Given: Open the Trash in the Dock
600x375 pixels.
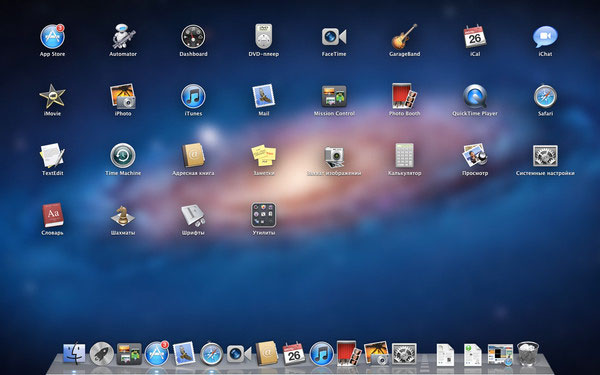Looking at the screenshot, I should [x=528, y=354].
